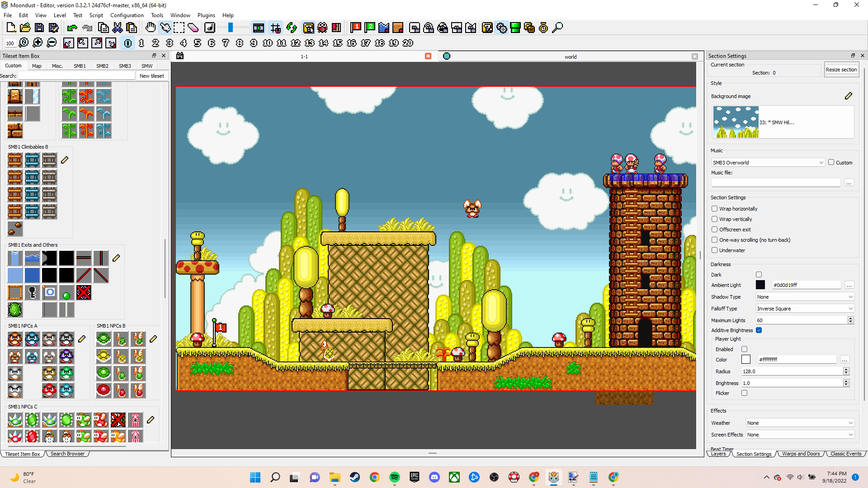The image size is (868, 488).
Task: Enable Wrap horizontally checkbox
Action: point(715,209)
